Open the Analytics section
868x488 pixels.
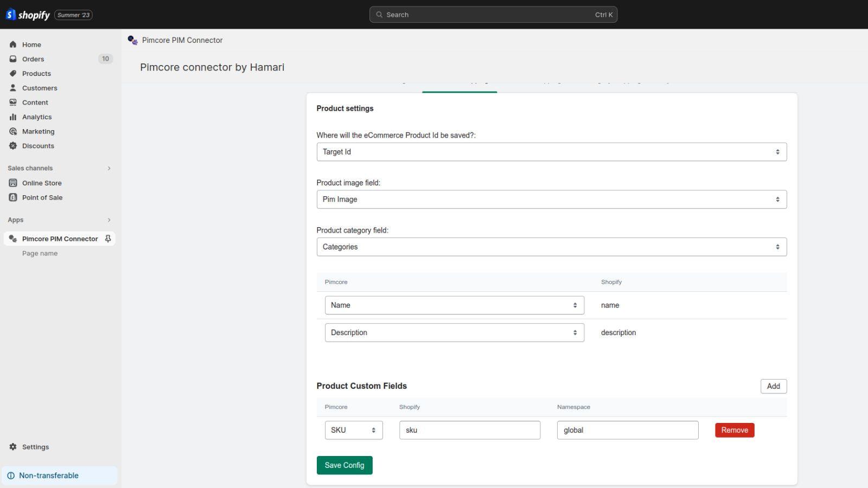tap(12, 117)
